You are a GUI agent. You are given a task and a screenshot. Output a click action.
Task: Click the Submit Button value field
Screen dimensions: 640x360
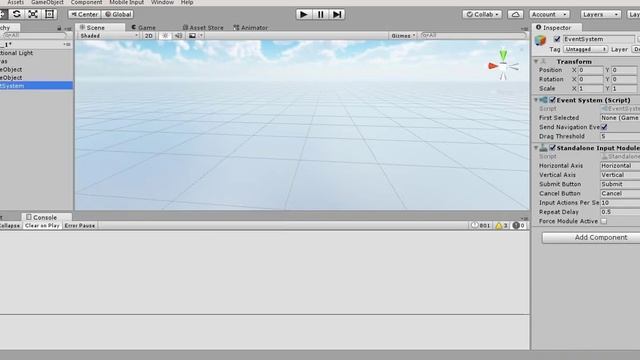(620, 184)
